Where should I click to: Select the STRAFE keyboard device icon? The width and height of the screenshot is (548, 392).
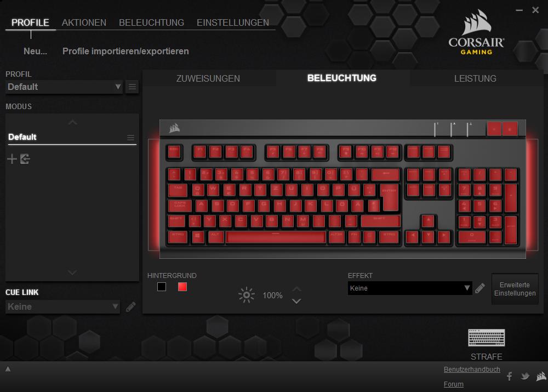point(486,338)
